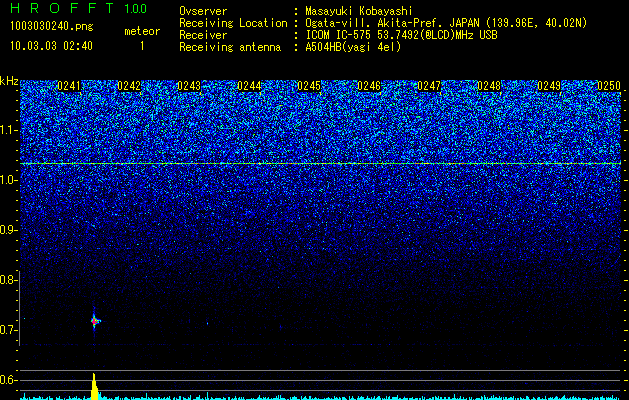Click the date stamp 10.03.03 02:40

pos(51,46)
